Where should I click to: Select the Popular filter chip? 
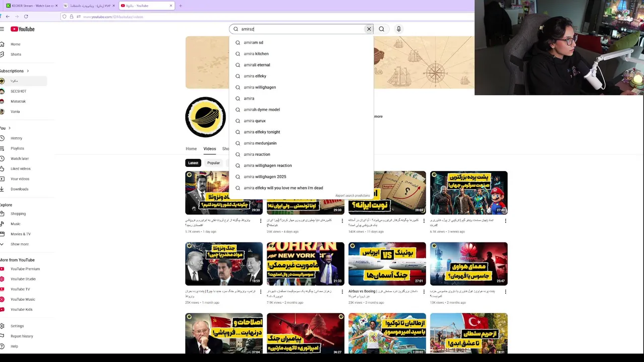point(213,163)
